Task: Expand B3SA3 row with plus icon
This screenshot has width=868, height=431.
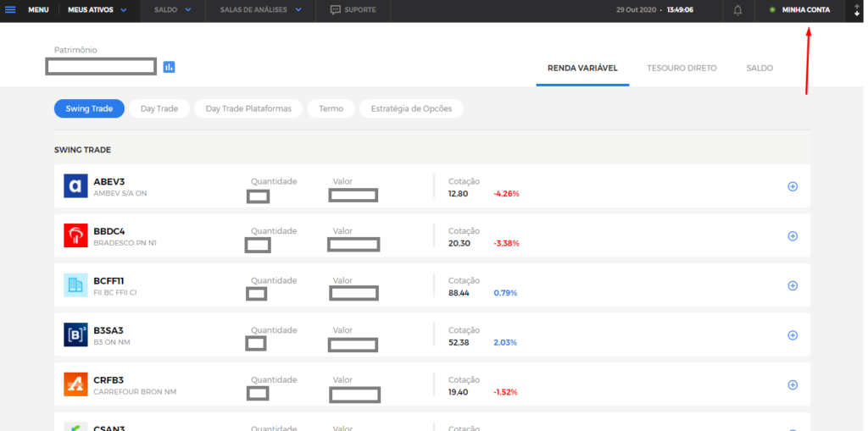Action: tap(793, 335)
